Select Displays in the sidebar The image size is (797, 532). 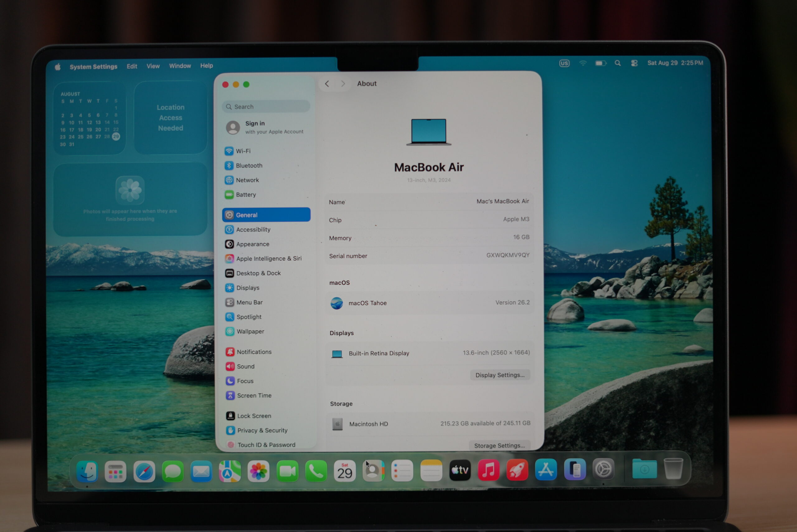[x=267, y=288]
